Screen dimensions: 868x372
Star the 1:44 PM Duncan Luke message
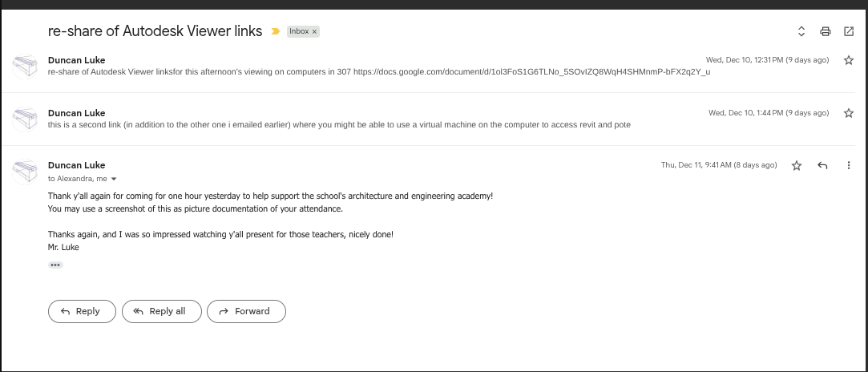click(x=849, y=113)
